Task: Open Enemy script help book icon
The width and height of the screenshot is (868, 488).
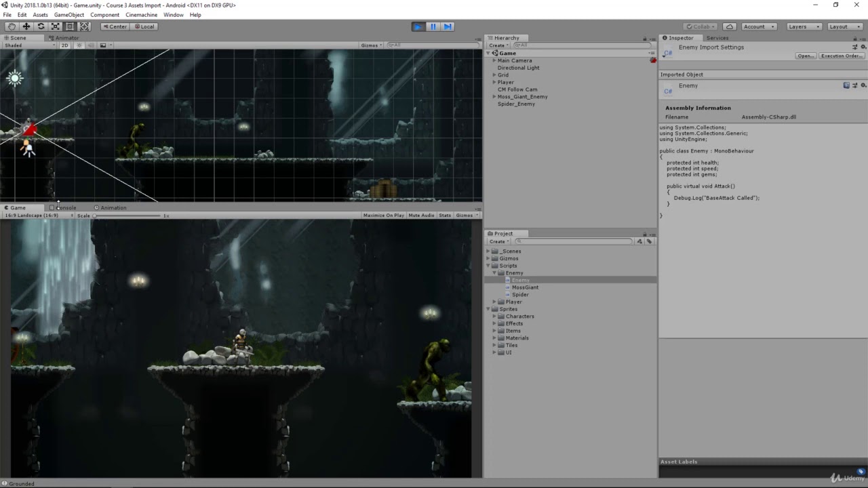Action: tap(846, 85)
